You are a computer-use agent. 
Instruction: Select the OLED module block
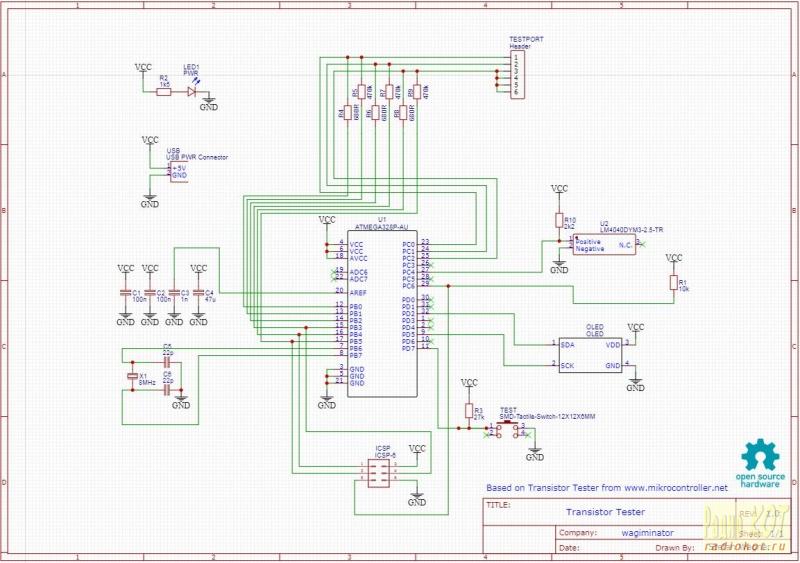click(593, 354)
